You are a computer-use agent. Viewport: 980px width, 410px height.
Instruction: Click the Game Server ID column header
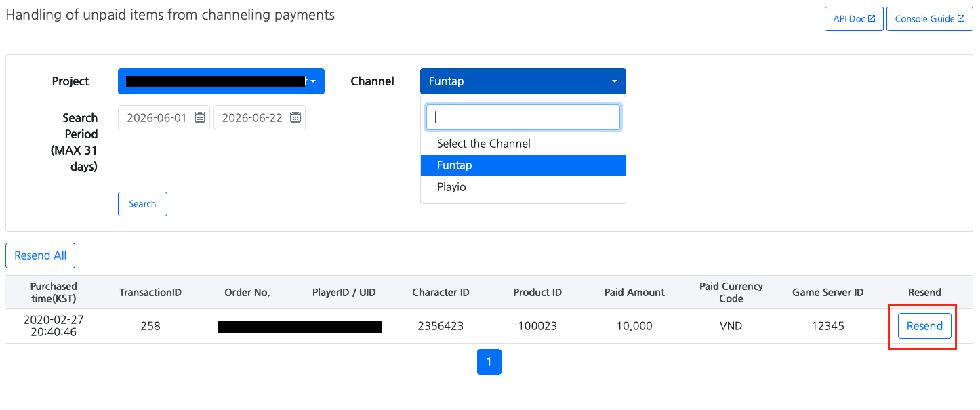(x=828, y=293)
